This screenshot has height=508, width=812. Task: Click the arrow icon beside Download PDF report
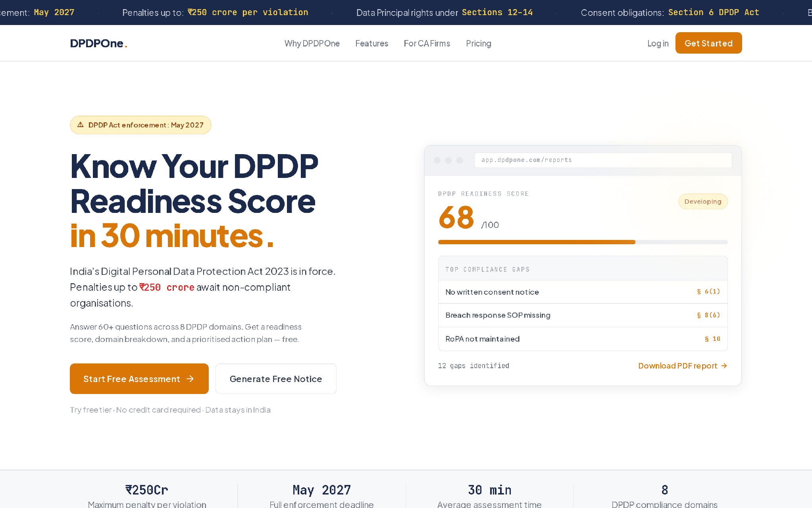click(x=724, y=366)
